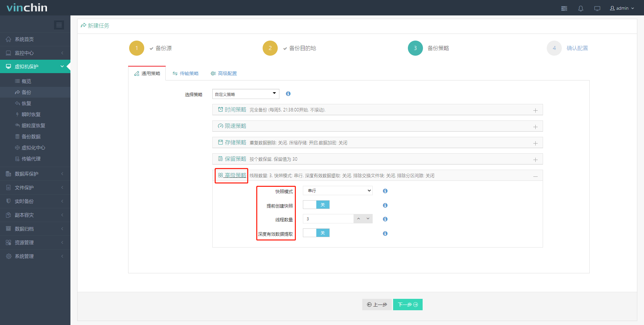
Task: Open the admin user menu
Action: 622,8
